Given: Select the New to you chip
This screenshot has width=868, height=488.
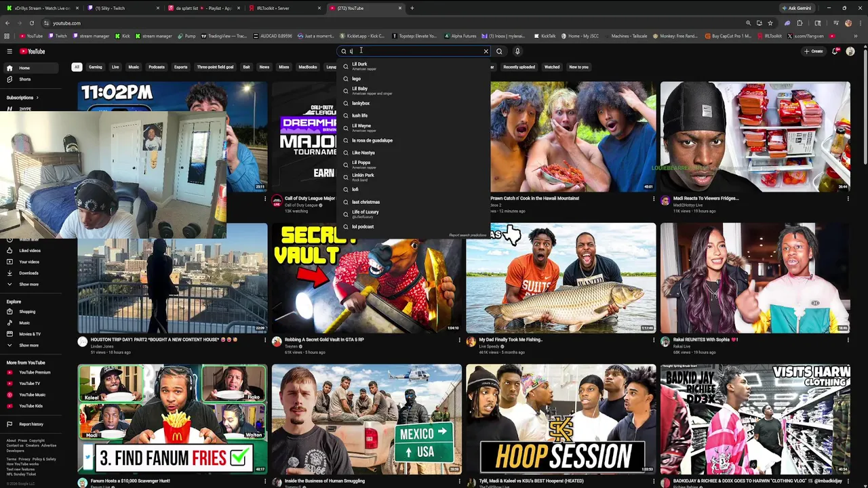Looking at the screenshot, I should (578, 67).
